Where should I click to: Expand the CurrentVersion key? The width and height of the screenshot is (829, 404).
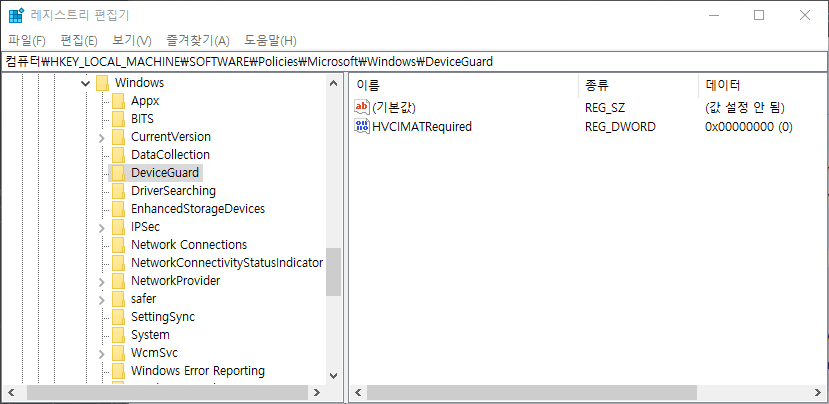pyautogui.click(x=102, y=137)
